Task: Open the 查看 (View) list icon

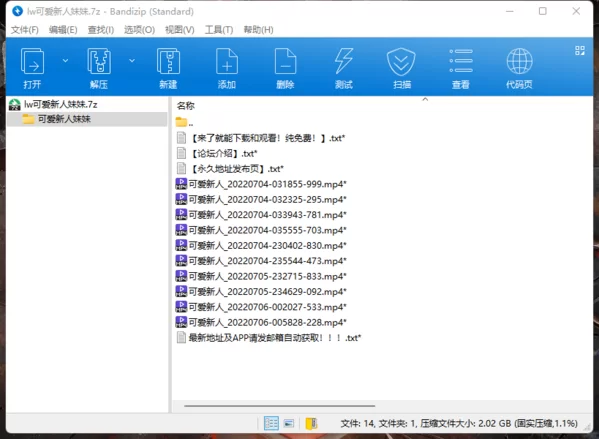Action: pos(461,61)
